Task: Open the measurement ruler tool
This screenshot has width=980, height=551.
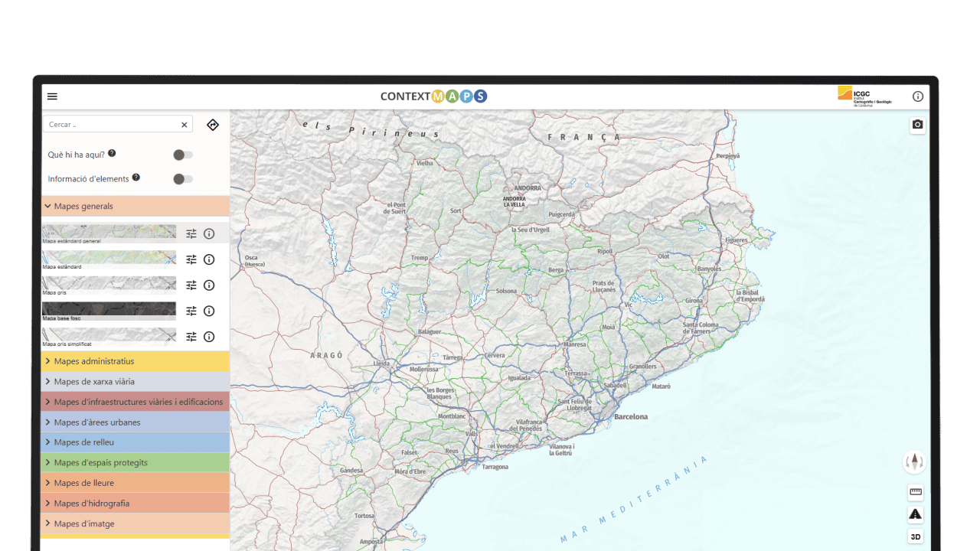Action: point(914,492)
